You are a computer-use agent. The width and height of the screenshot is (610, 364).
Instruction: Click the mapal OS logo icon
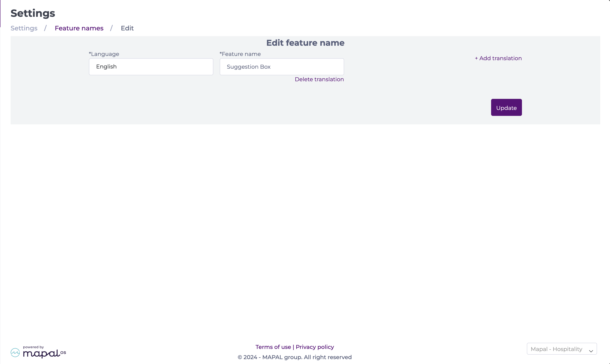point(15,353)
